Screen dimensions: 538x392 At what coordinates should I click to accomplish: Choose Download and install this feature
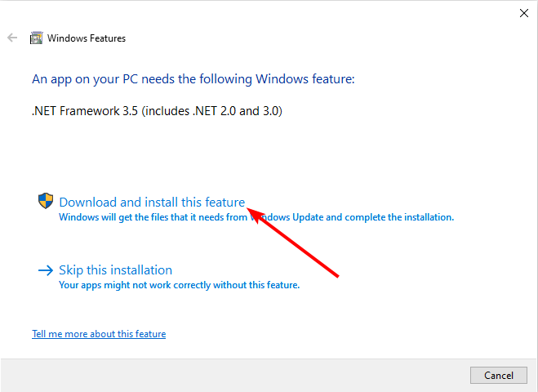tap(152, 203)
